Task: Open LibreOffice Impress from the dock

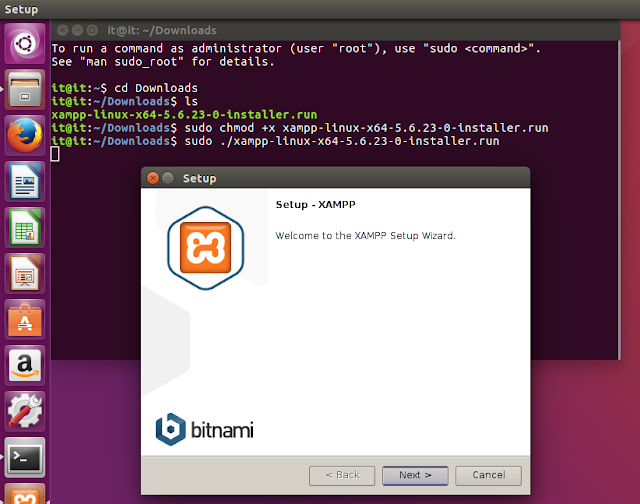Action: click(x=24, y=273)
